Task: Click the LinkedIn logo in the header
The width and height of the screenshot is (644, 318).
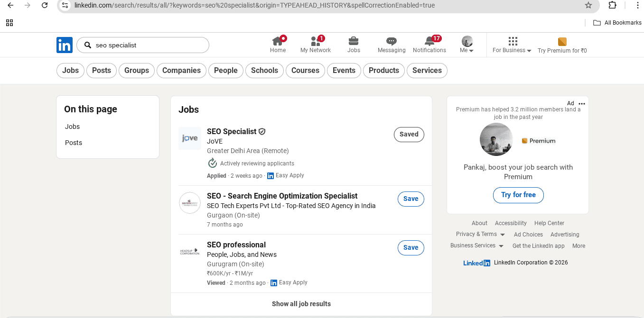Action: (x=65, y=45)
